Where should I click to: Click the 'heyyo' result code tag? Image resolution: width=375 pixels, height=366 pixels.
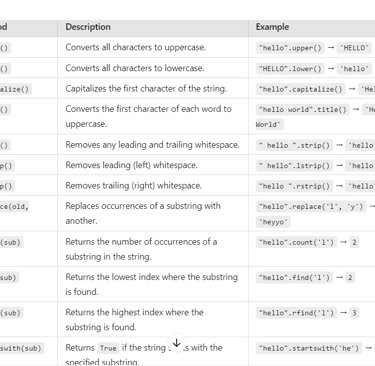point(273,222)
